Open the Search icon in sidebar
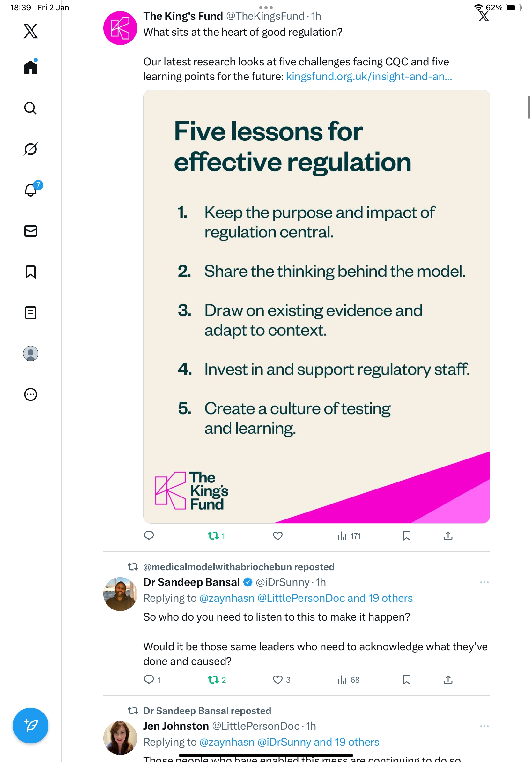532x762 pixels. tap(30, 108)
